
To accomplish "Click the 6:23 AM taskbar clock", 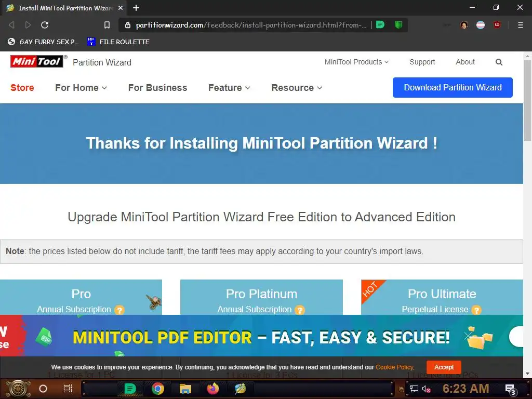I will tap(466, 389).
